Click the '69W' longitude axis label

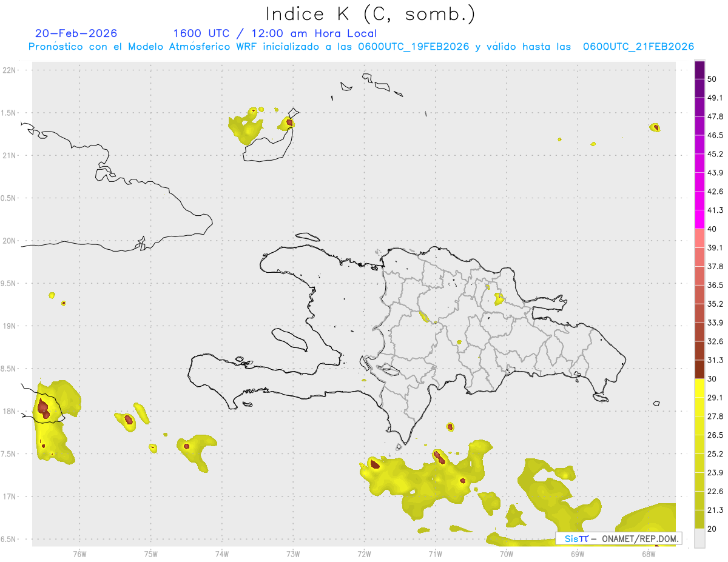point(578,554)
